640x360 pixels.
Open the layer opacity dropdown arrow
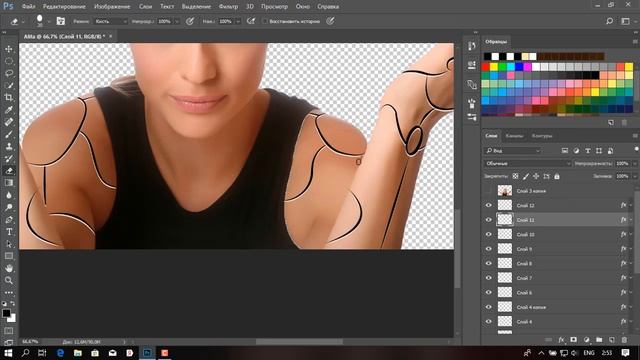point(635,163)
